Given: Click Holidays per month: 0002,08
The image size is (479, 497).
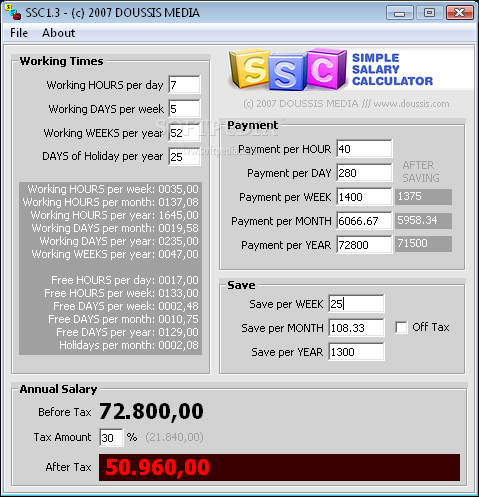Looking at the screenshot, I should 129,345.
